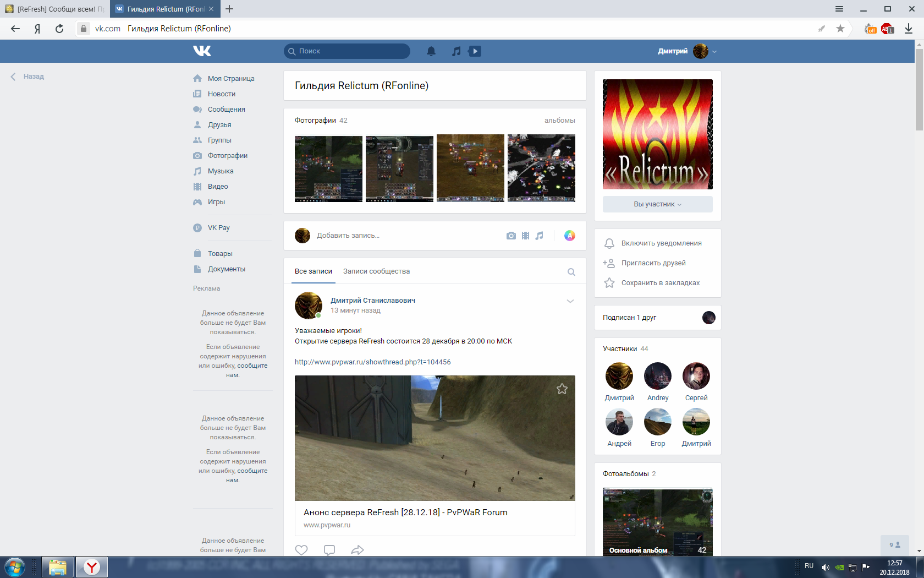The image size is (924, 578).
Task: Open Моя Страница in sidebar
Action: pyautogui.click(x=231, y=79)
